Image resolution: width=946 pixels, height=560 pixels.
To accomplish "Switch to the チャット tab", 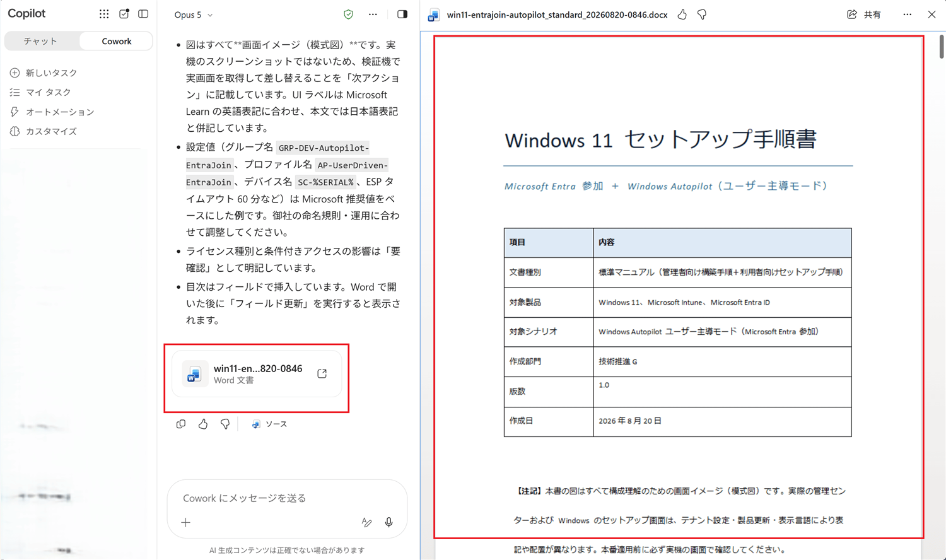I will point(41,41).
